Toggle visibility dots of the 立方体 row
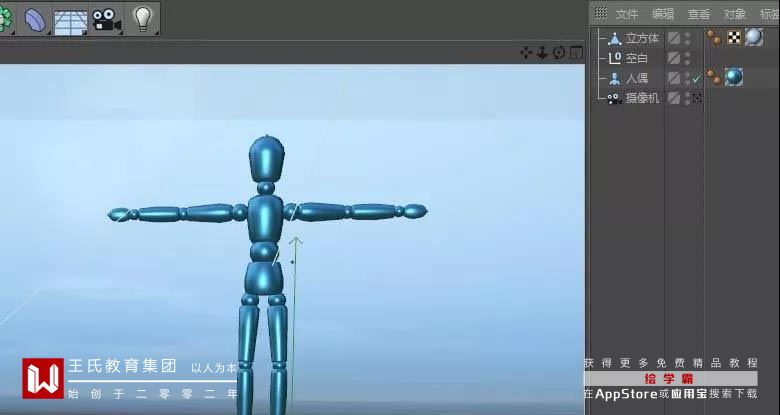This screenshot has width=780, height=415. (687, 38)
